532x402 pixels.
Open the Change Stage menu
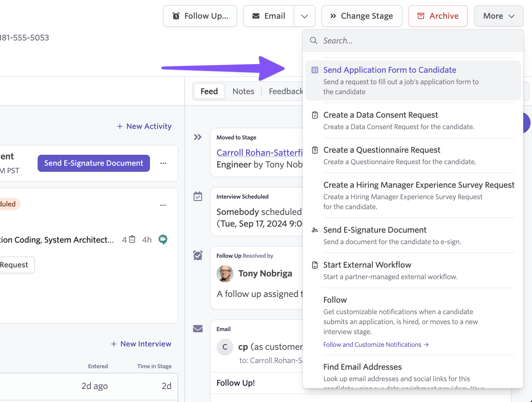362,16
